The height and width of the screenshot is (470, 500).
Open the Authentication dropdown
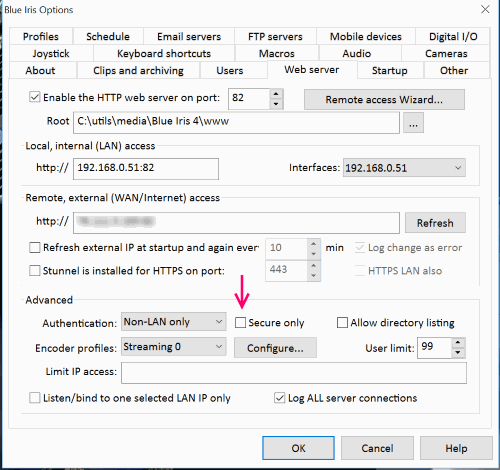coord(174,322)
